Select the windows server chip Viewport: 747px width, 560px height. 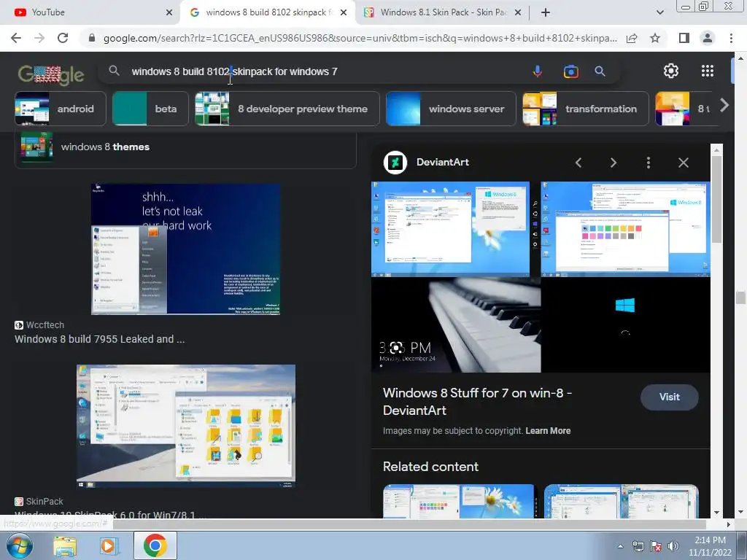pyautogui.click(x=451, y=109)
